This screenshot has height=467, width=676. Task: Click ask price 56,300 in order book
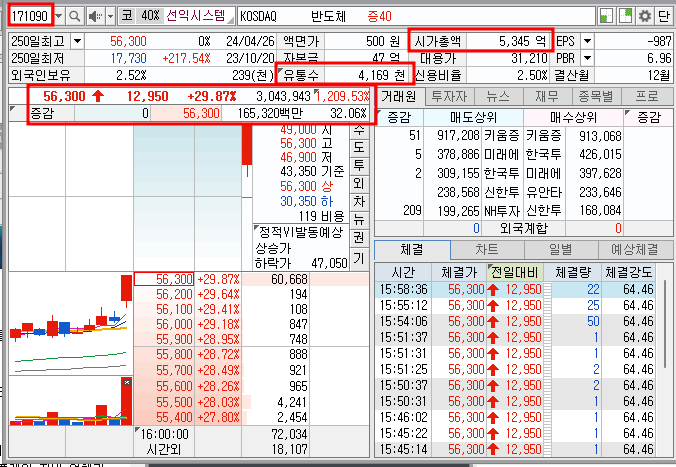click(x=164, y=279)
